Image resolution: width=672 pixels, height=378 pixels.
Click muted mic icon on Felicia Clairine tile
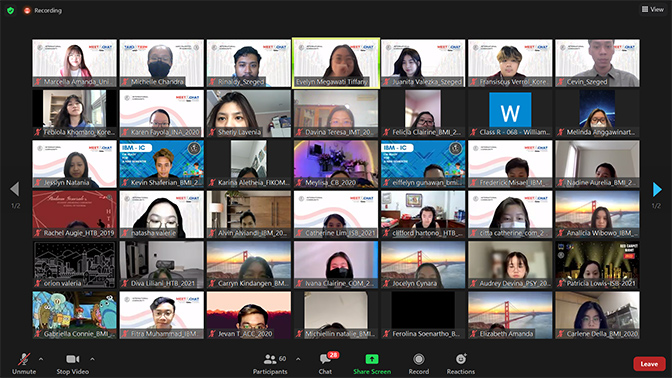[x=387, y=132]
